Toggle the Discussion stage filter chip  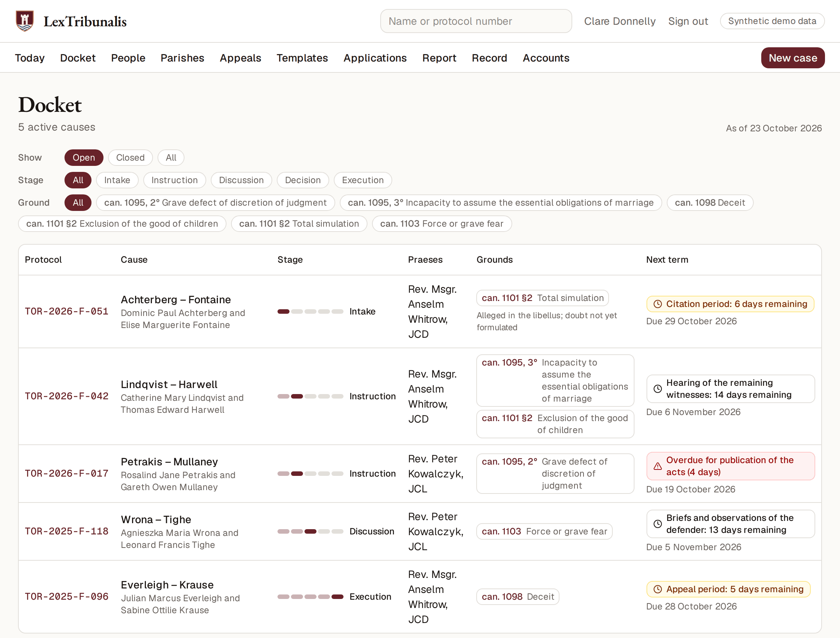tap(241, 180)
